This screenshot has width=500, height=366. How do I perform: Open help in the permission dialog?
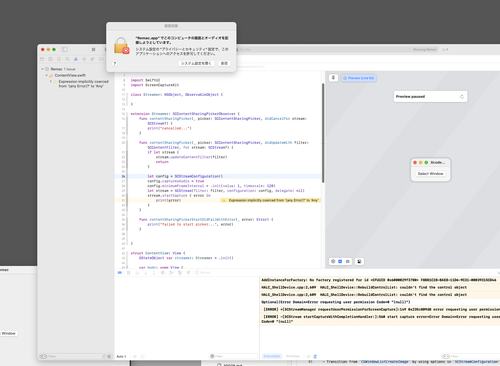(115, 63)
